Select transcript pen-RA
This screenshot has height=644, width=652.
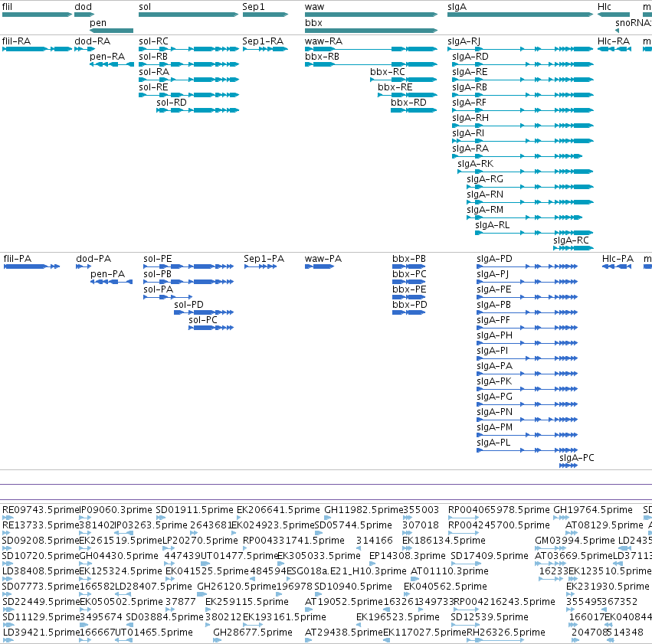(x=112, y=64)
